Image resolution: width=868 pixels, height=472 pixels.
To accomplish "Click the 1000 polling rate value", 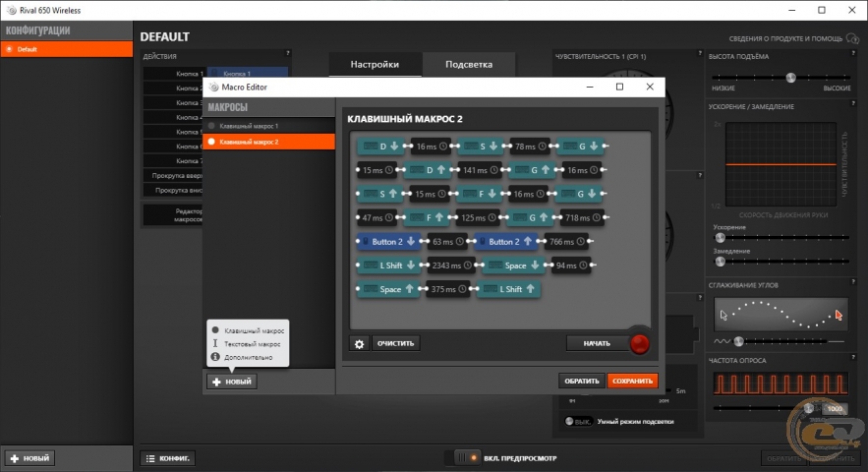I will click(x=835, y=409).
